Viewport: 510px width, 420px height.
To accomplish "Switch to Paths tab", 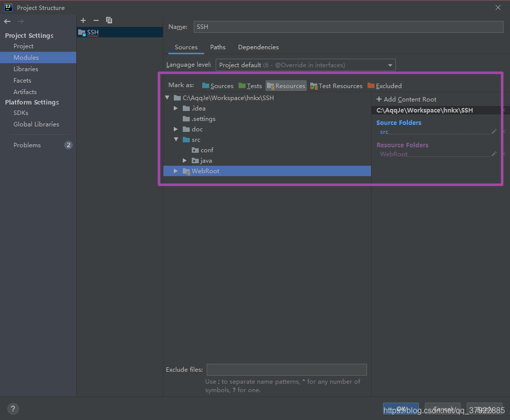I will click(x=218, y=47).
